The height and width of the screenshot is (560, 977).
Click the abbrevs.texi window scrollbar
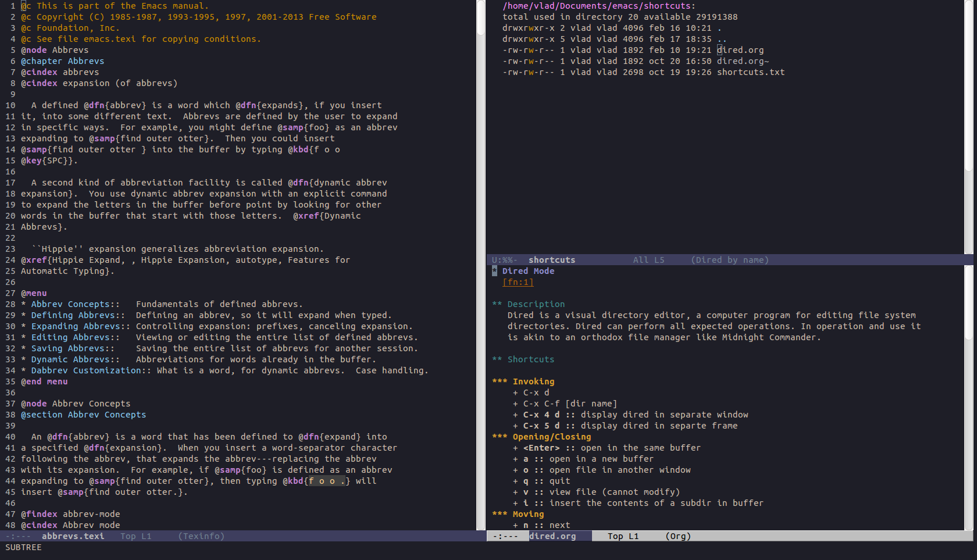(x=481, y=262)
